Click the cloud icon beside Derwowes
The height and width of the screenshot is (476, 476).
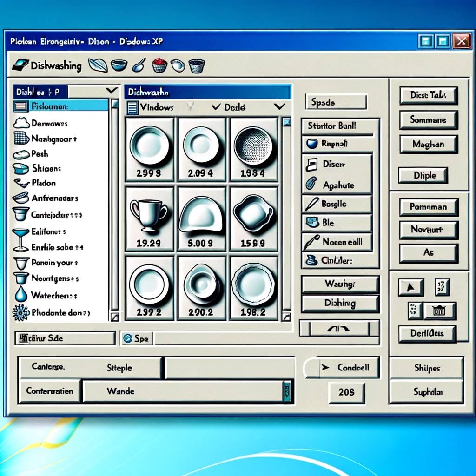click(x=21, y=123)
